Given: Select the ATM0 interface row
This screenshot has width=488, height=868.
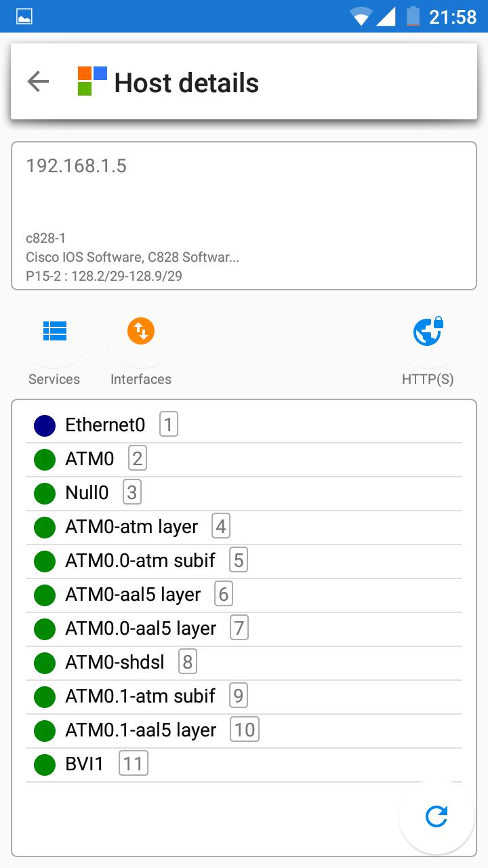Looking at the screenshot, I should coord(244,460).
